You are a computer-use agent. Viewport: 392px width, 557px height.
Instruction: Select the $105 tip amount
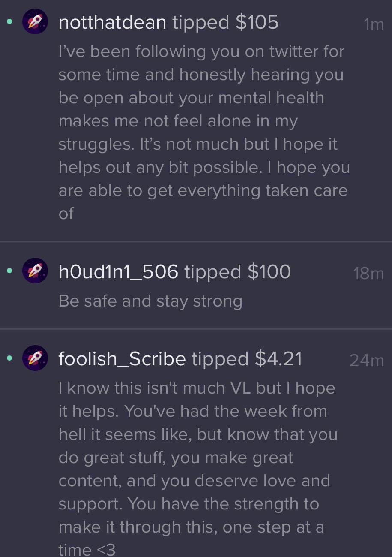tap(257, 22)
